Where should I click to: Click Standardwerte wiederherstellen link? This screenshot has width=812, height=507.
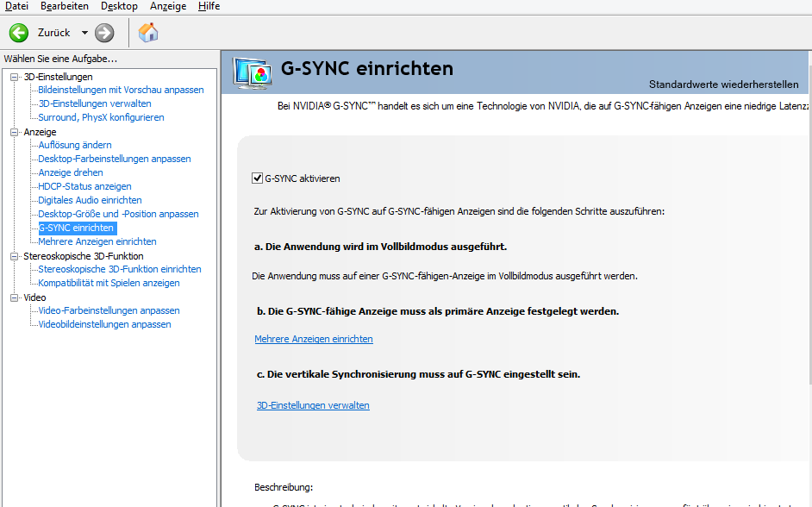pyautogui.click(x=723, y=84)
